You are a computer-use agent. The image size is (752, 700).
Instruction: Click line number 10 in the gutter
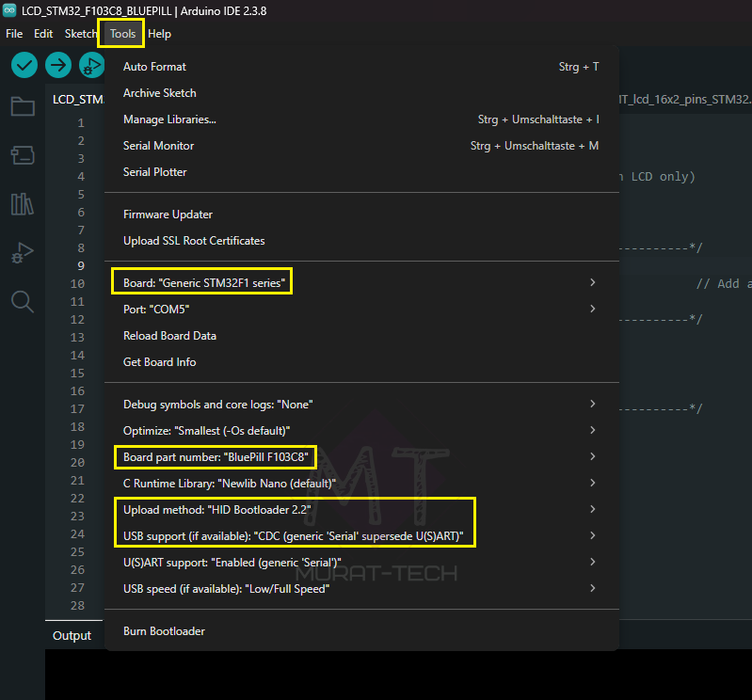point(78,283)
